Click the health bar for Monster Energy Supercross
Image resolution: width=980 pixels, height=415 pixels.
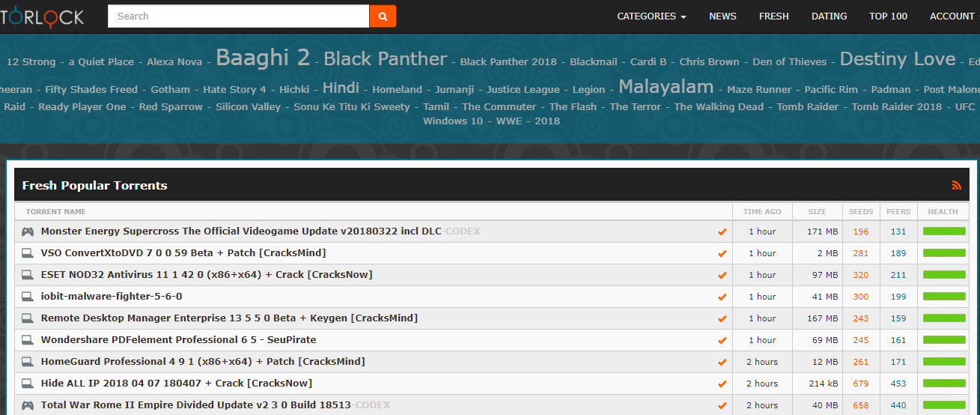[944, 231]
